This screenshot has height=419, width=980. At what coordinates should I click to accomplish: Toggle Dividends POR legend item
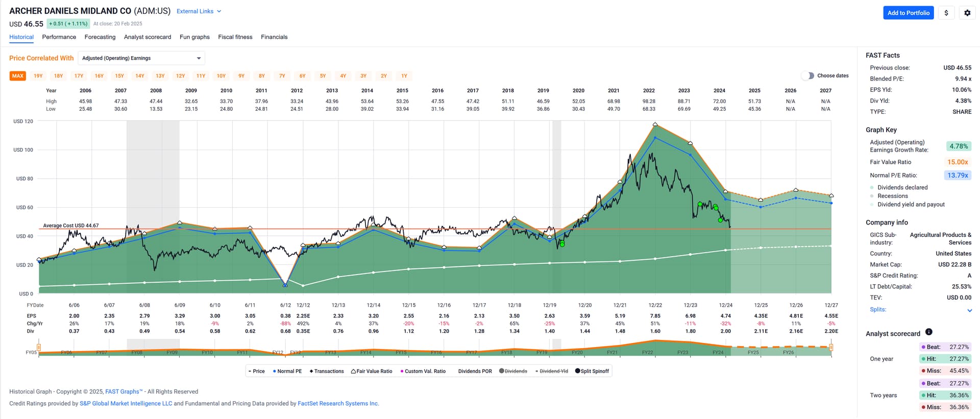coord(475,371)
